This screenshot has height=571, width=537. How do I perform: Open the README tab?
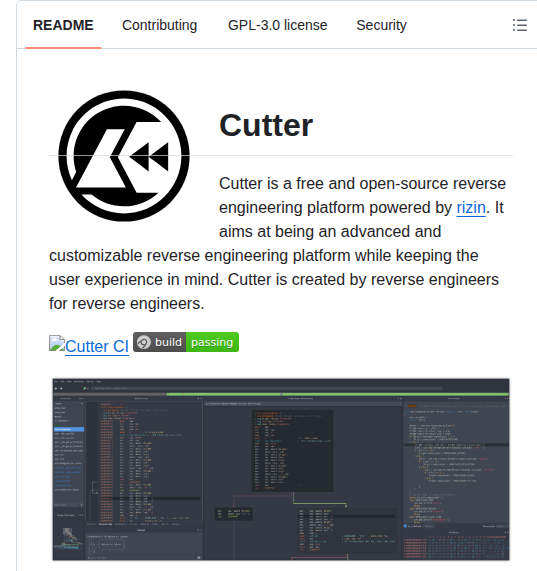(x=63, y=25)
